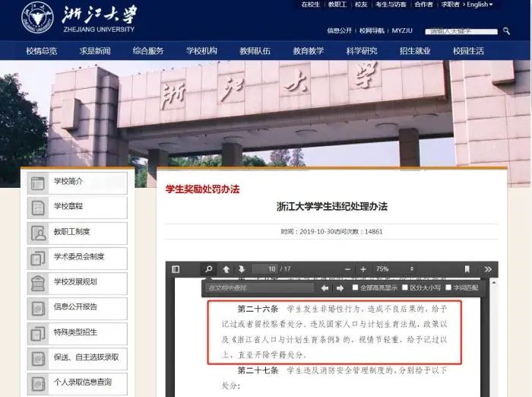The image size is (532, 397).
Task: Click the site keyword search field
Action: (461, 31)
